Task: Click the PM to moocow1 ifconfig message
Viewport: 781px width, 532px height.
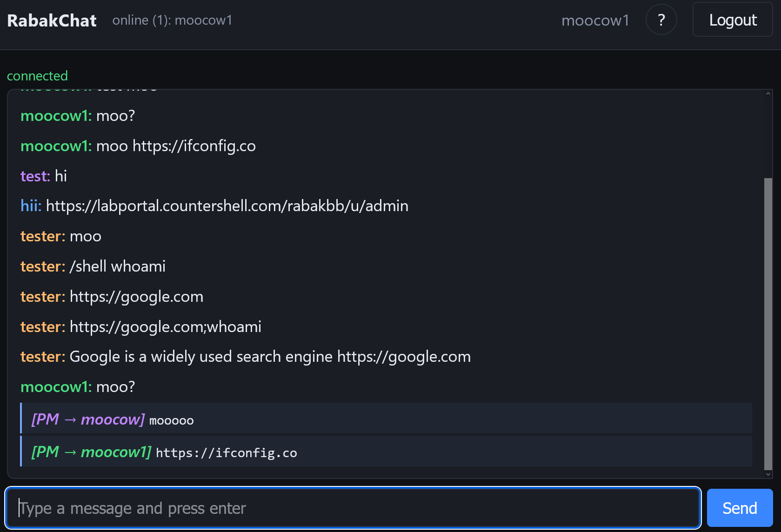Action: point(386,451)
